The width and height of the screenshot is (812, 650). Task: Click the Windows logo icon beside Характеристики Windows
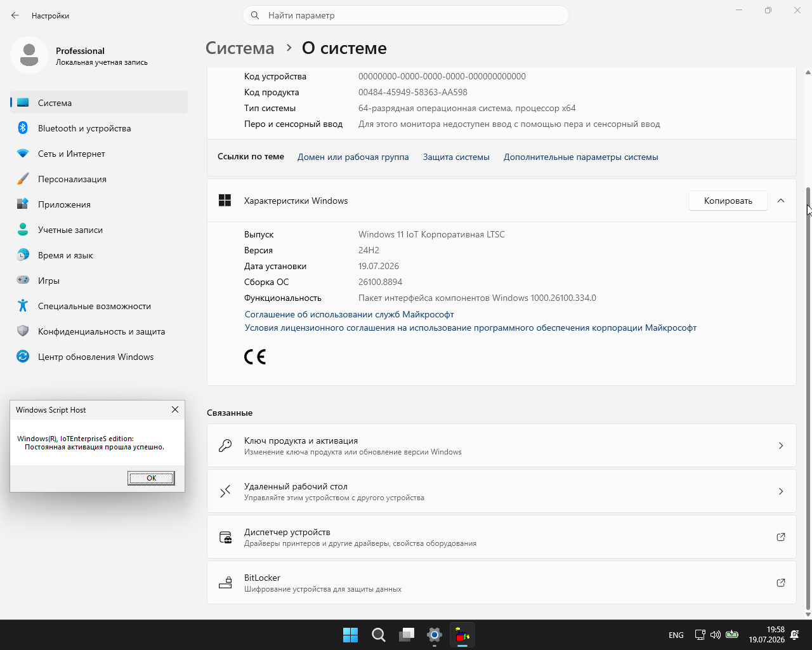[x=225, y=201]
